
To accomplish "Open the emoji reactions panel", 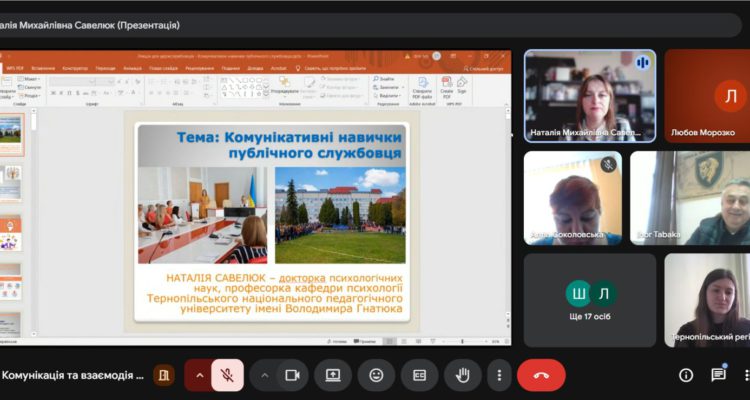I will 376,375.
